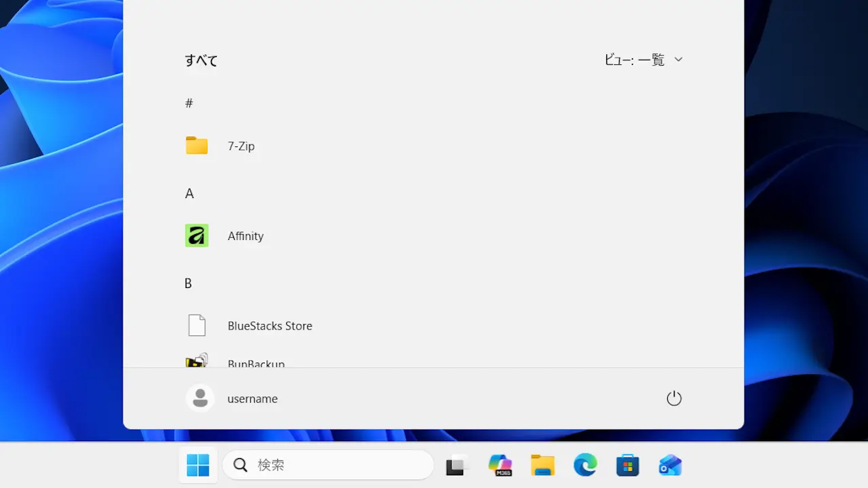Click the Task View taskbar icon

point(456,465)
